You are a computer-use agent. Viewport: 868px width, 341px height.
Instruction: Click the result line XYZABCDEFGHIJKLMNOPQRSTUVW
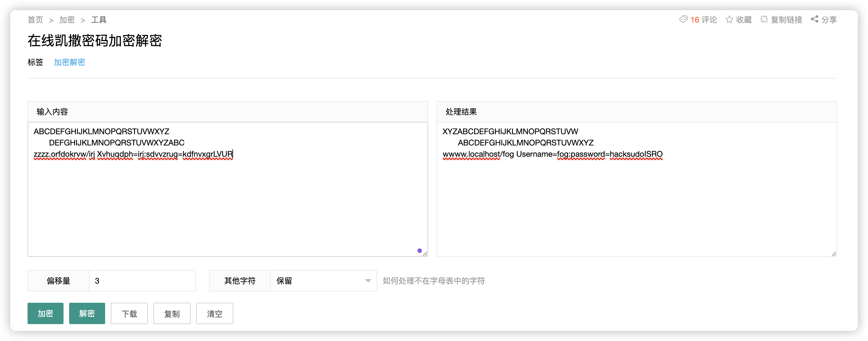[x=510, y=131]
